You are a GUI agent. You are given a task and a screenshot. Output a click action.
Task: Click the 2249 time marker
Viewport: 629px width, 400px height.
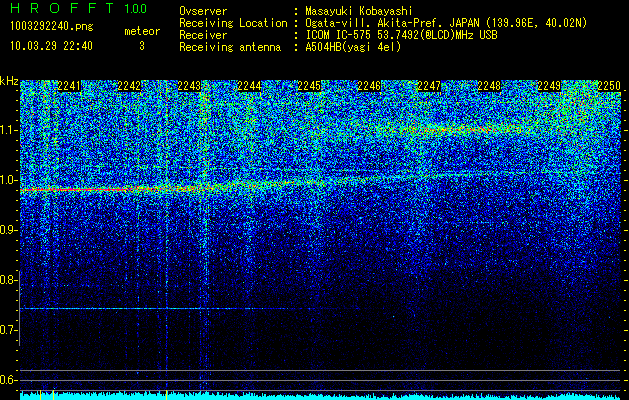tap(549, 86)
